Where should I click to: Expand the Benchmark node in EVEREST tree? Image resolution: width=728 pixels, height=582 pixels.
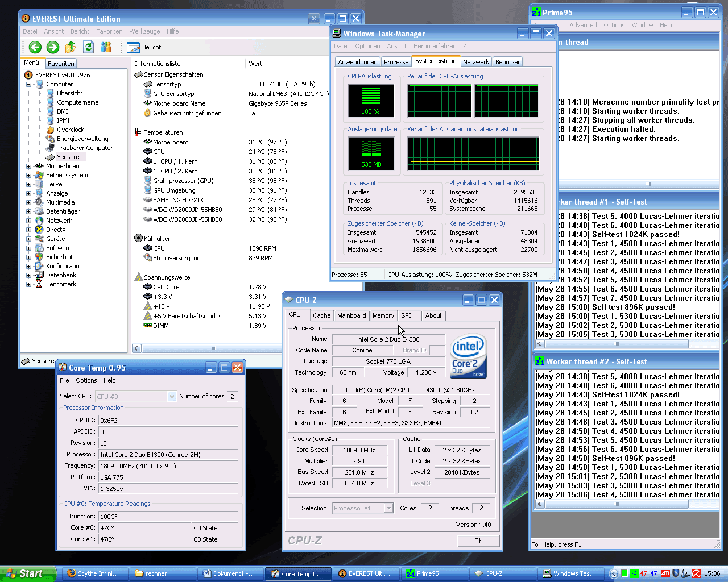(28, 284)
